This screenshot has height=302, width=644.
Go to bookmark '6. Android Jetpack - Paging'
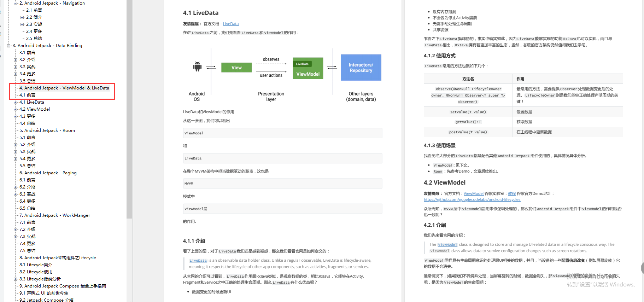[48, 173]
